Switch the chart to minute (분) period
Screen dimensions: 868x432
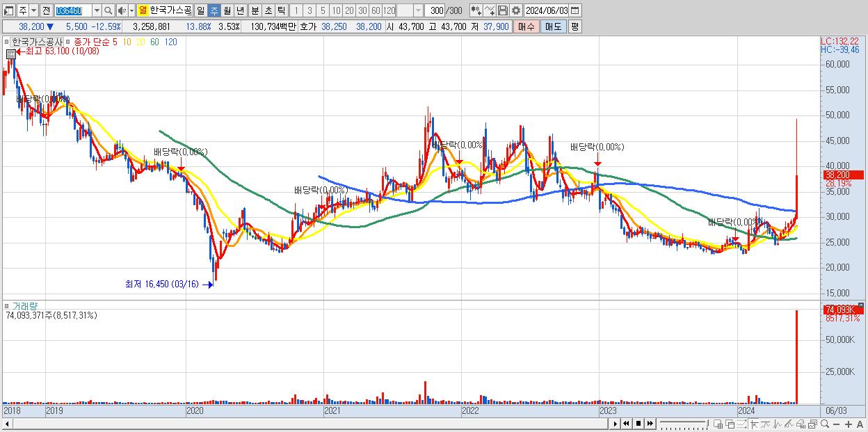(255, 10)
